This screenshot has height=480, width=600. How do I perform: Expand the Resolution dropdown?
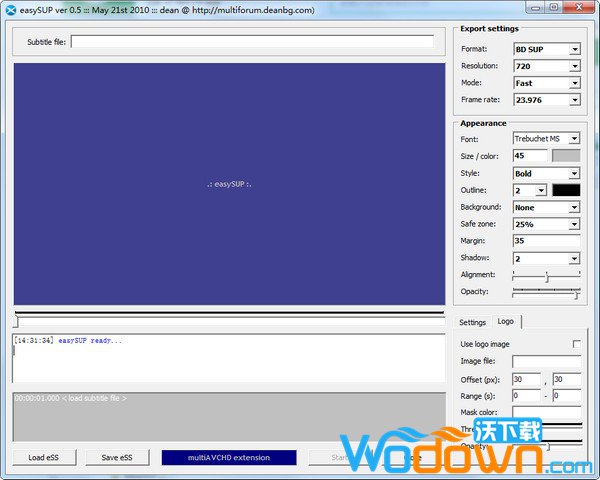pos(546,66)
